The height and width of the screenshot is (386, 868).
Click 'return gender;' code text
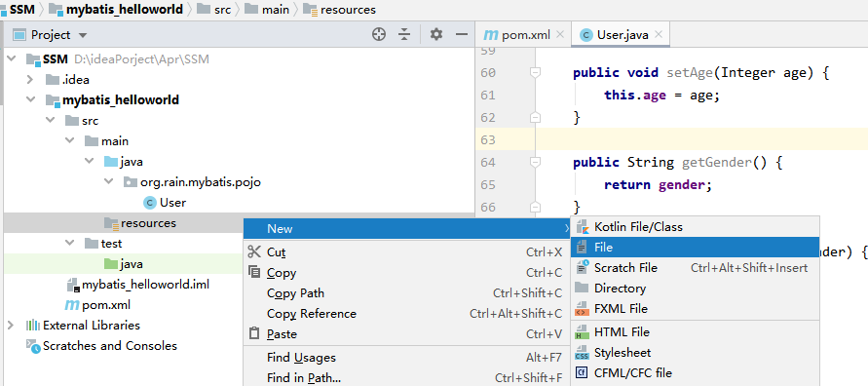658,185
